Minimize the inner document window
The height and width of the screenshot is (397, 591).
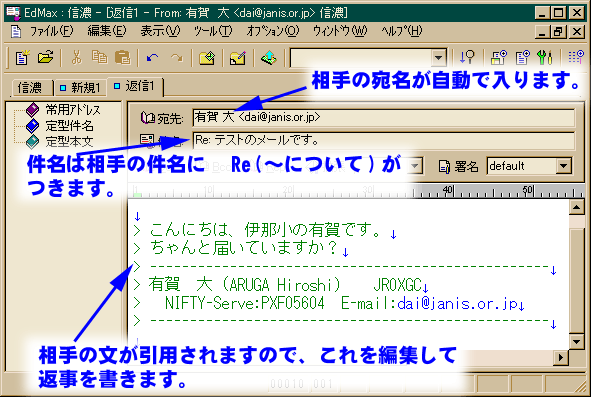click(x=542, y=32)
